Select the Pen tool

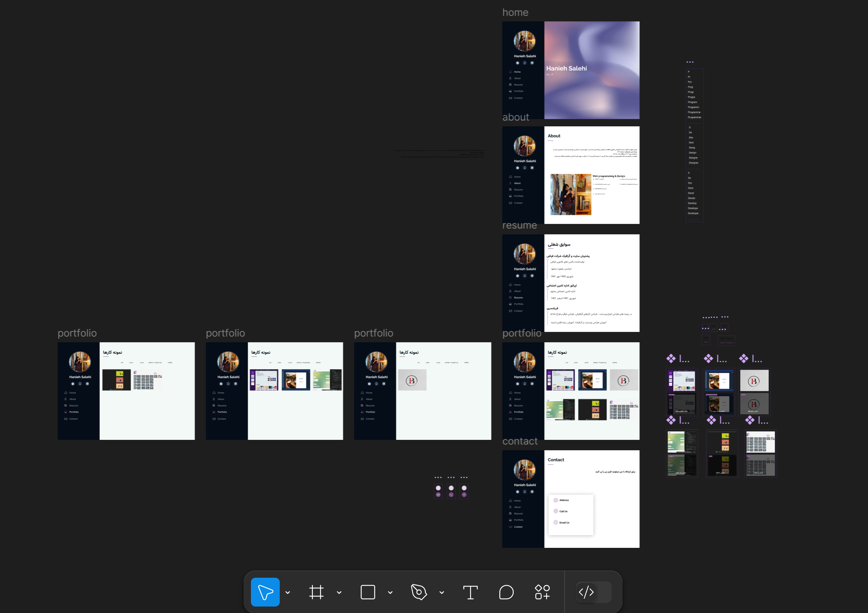tap(418, 592)
